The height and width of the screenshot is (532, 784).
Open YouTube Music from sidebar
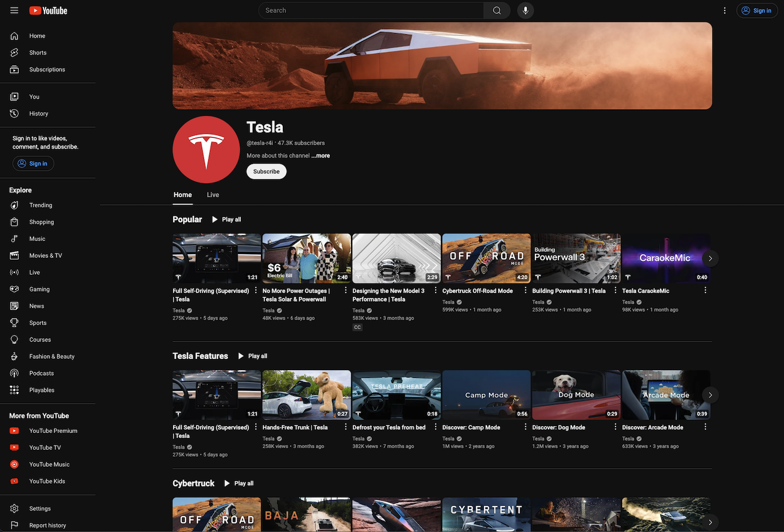click(49, 464)
